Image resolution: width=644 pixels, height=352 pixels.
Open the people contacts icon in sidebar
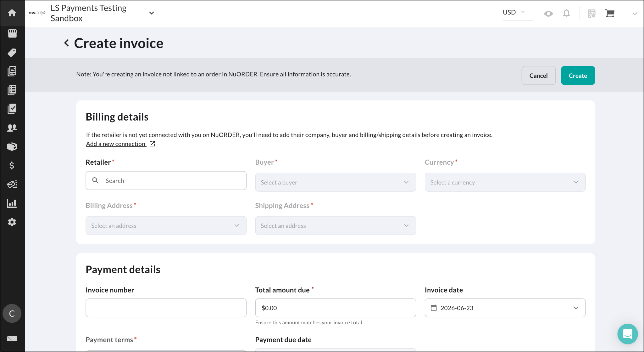pos(12,128)
